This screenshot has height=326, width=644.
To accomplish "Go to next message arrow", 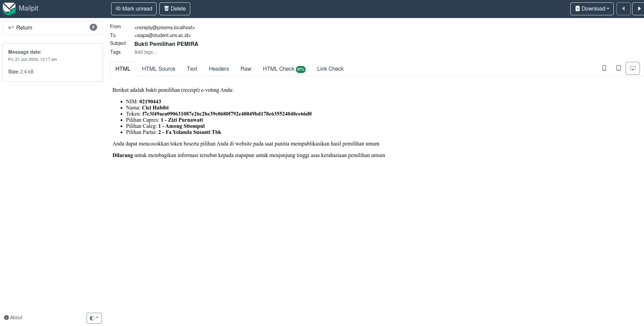I will [x=639, y=9].
